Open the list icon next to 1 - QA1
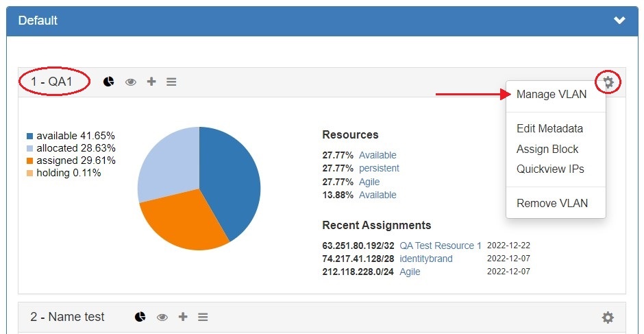 (x=171, y=82)
